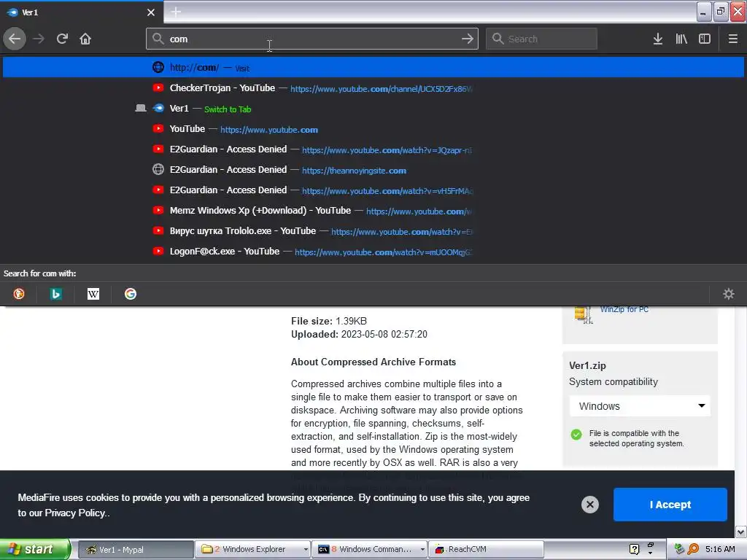
Task: Select the YouTube youtube.com suggestion
Action: 373,129
